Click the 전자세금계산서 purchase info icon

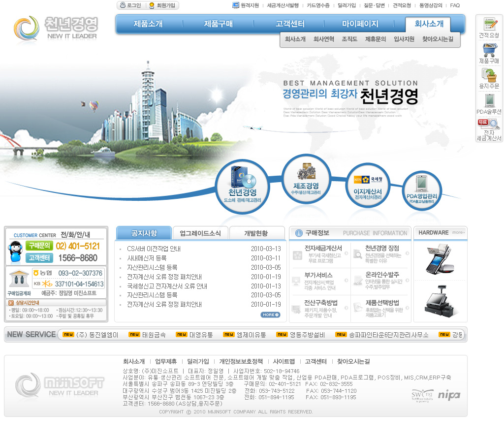point(297,255)
